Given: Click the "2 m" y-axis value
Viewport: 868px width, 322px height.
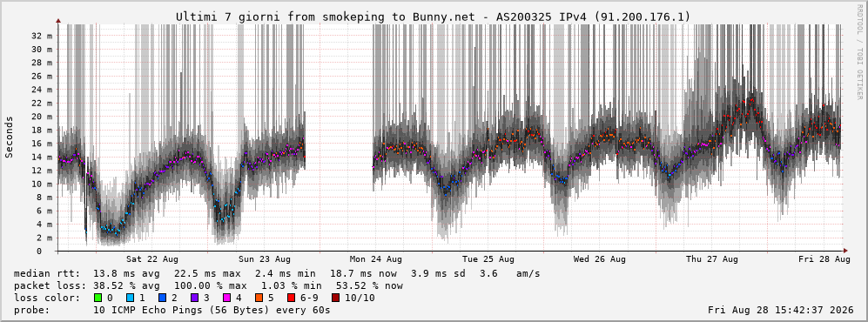Looking at the screenshot, I should pyautogui.click(x=44, y=238).
